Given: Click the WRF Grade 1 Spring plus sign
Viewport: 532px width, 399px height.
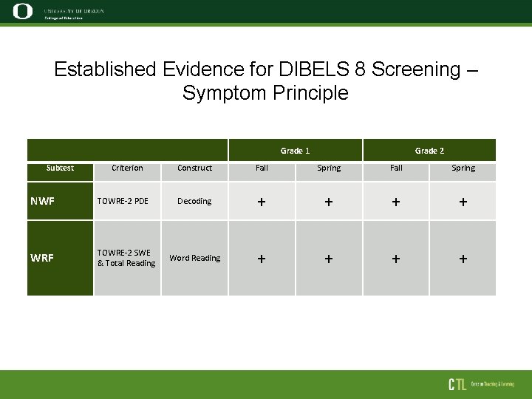Looking at the screenshot, I should (x=328, y=259).
